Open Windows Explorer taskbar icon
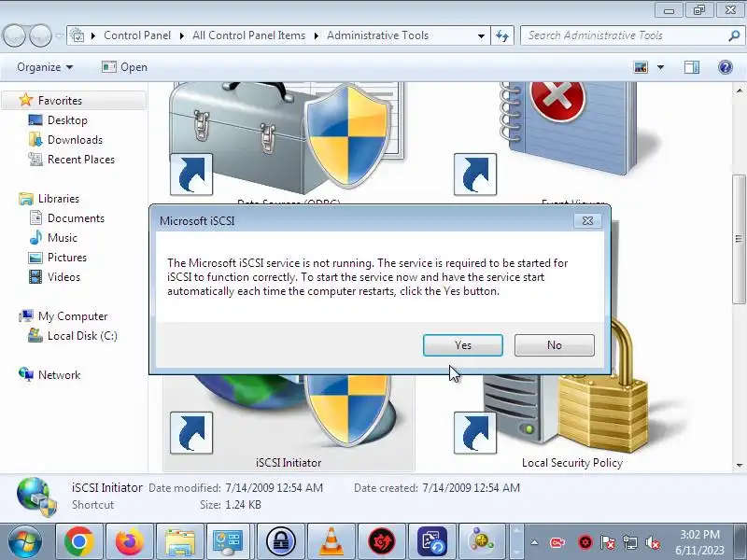 180,541
